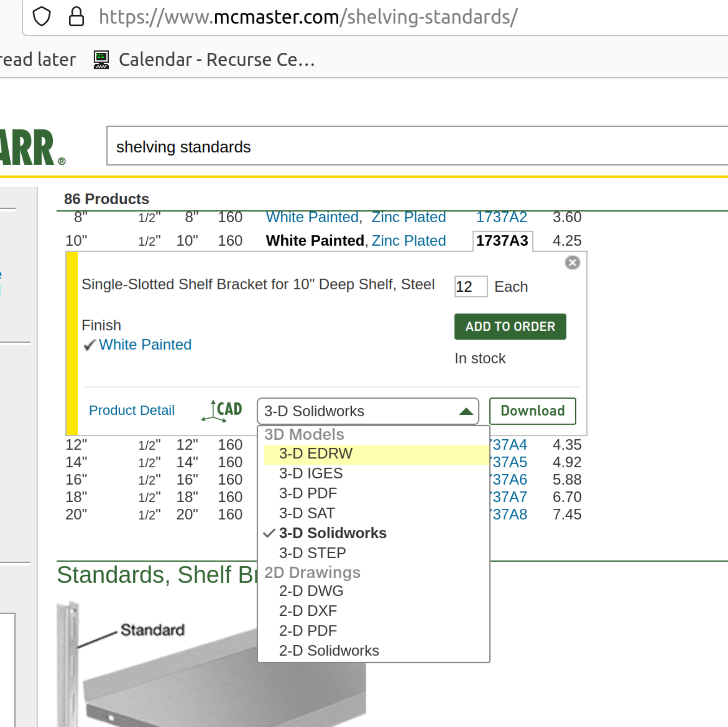Click the price 4.25 for 1737A3
The image size is (728, 727).
pyautogui.click(x=567, y=241)
